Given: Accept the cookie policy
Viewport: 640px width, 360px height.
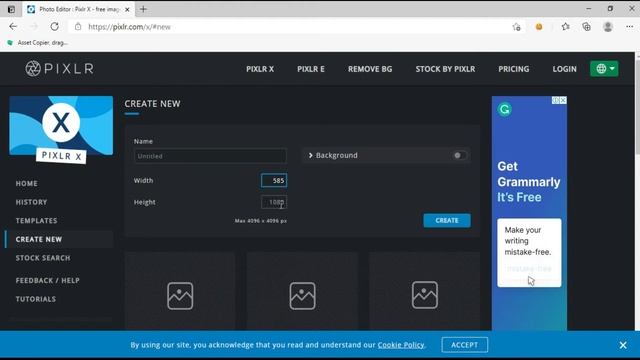Looking at the screenshot, I should click(x=464, y=345).
